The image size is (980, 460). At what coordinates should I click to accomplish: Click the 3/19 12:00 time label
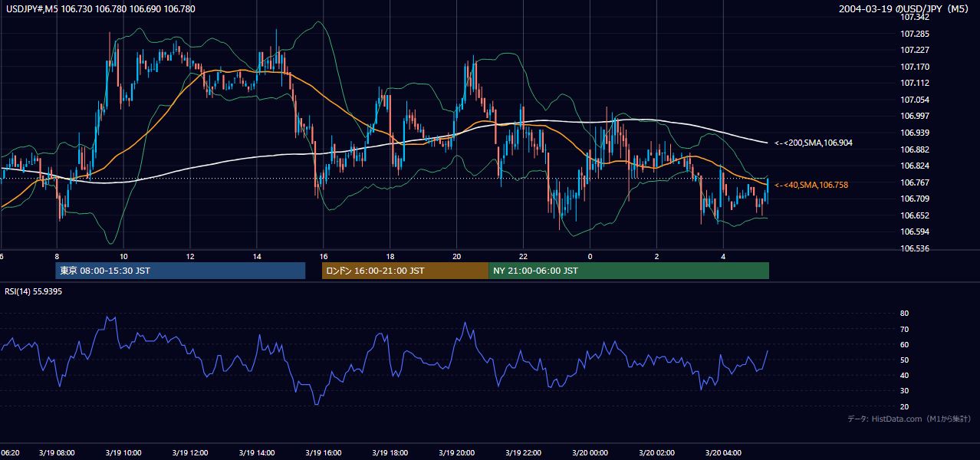[x=190, y=453]
